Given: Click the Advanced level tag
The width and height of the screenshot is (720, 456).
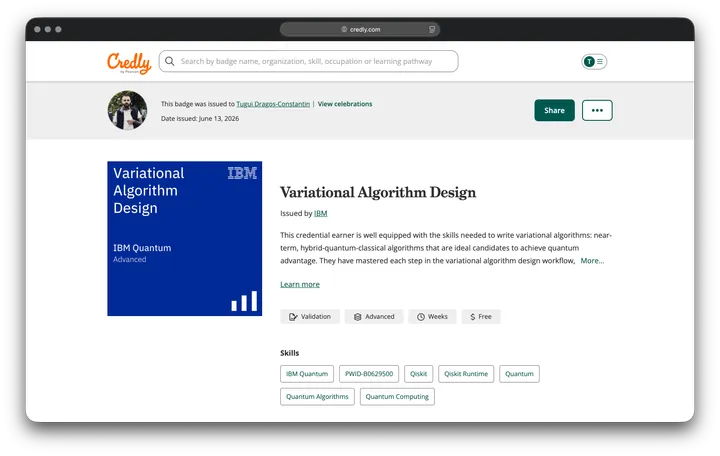Looking at the screenshot, I should tap(374, 316).
